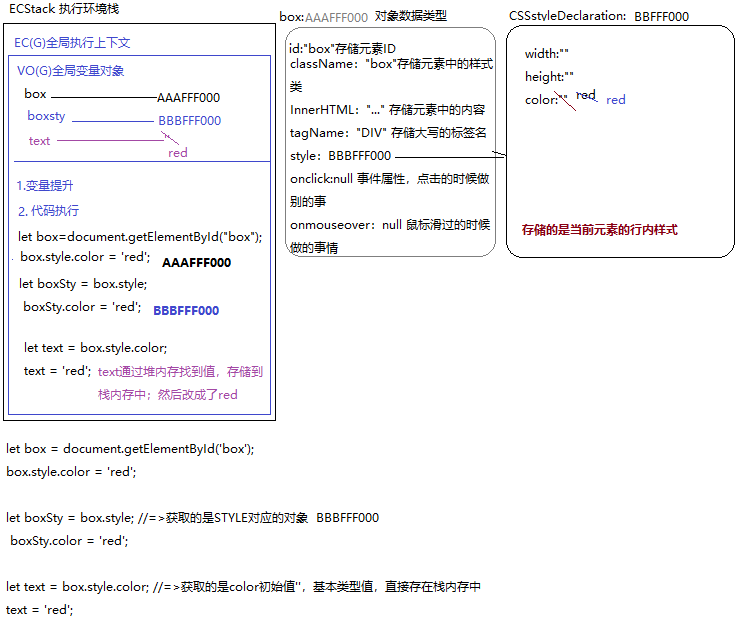Screen dimensions: 754x630
Task: Click the 'ECStack 执行环境栈' title text
Action: (64, 9)
